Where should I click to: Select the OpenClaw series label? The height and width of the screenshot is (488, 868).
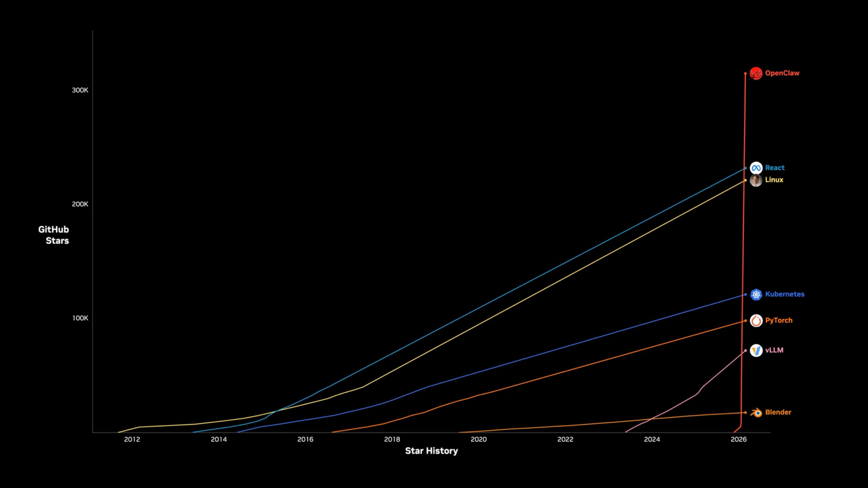pos(782,73)
